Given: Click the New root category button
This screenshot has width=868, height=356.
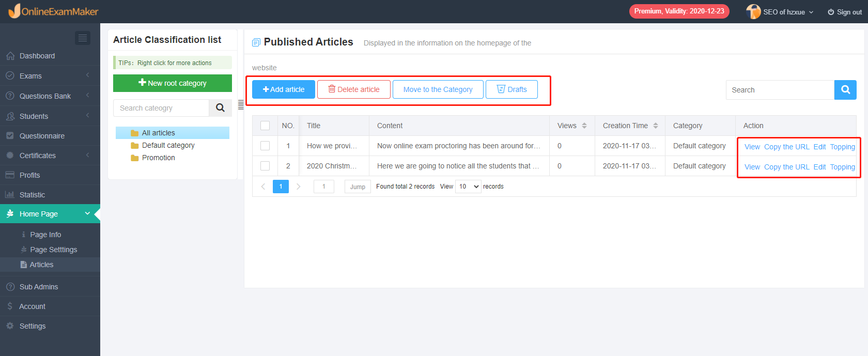Looking at the screenshot, I should 173,83.
